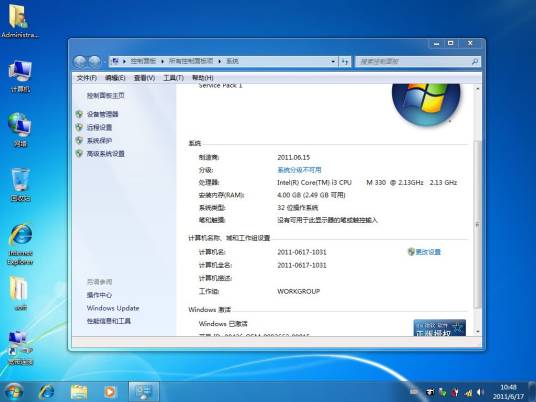
Task: Open the 工具(T) menu
Action: pos(173,78)
